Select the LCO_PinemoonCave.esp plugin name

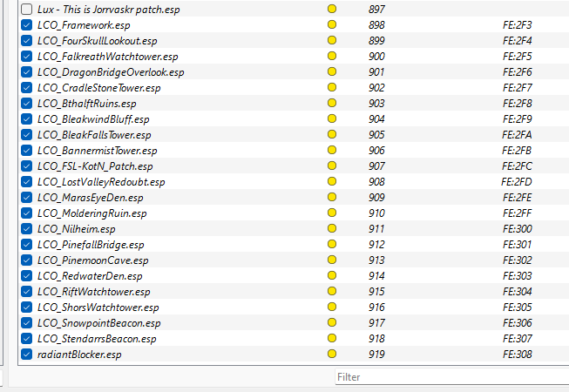click(93, 260)
